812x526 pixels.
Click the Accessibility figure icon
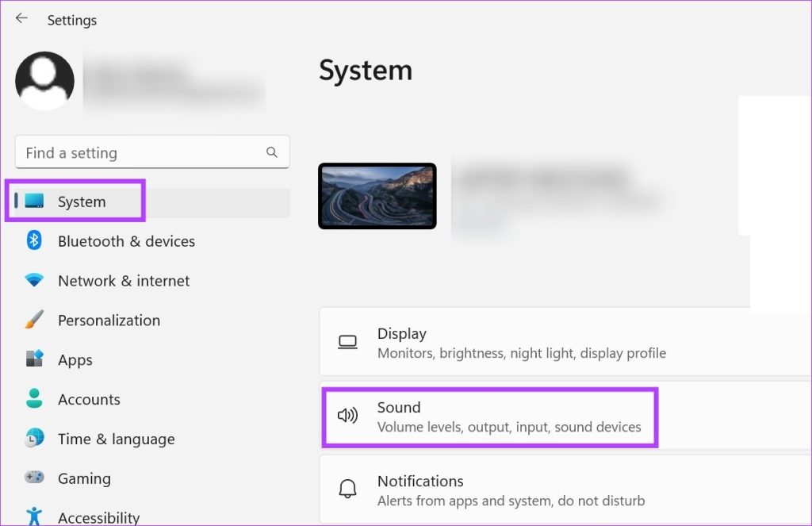pyautogui.click(x=35, y=516)
